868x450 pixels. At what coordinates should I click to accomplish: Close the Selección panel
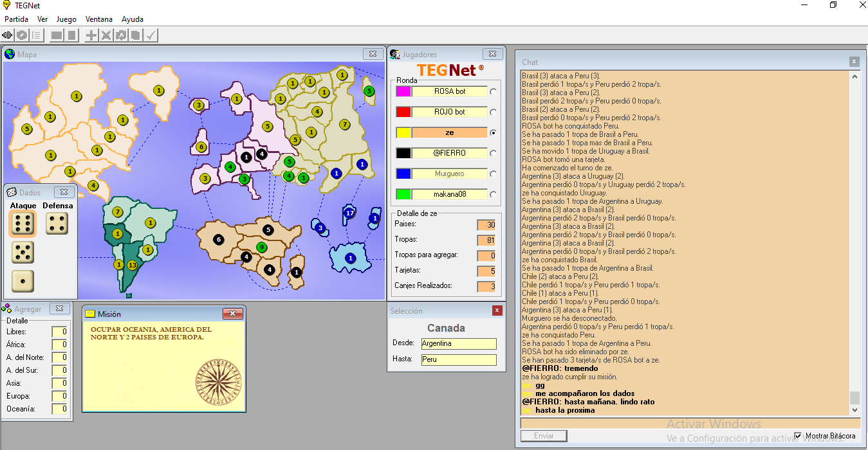497,310
